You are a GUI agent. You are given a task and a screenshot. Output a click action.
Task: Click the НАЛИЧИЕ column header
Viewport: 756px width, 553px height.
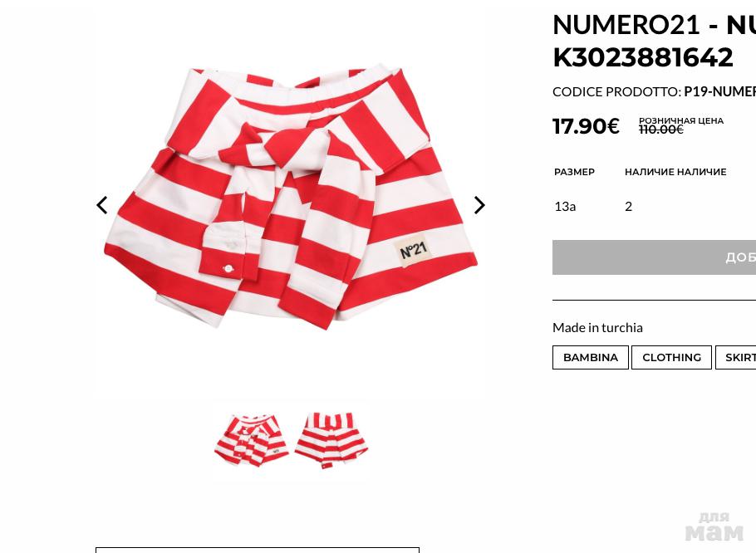675,172
